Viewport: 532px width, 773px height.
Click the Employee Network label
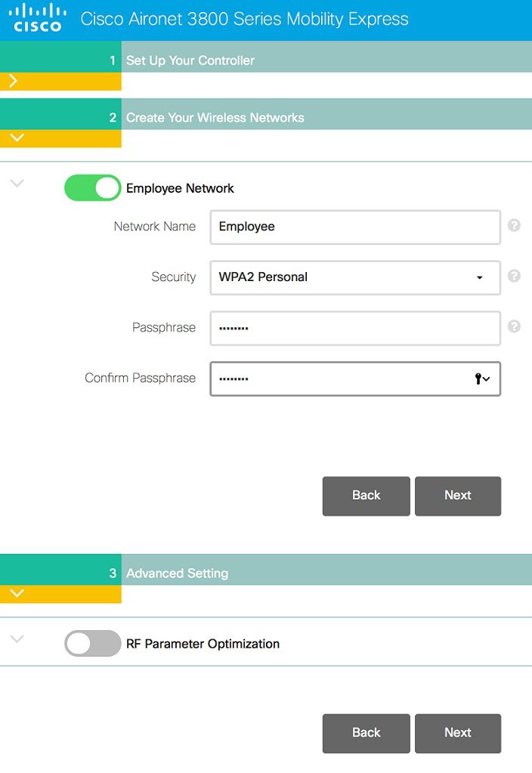180,188
